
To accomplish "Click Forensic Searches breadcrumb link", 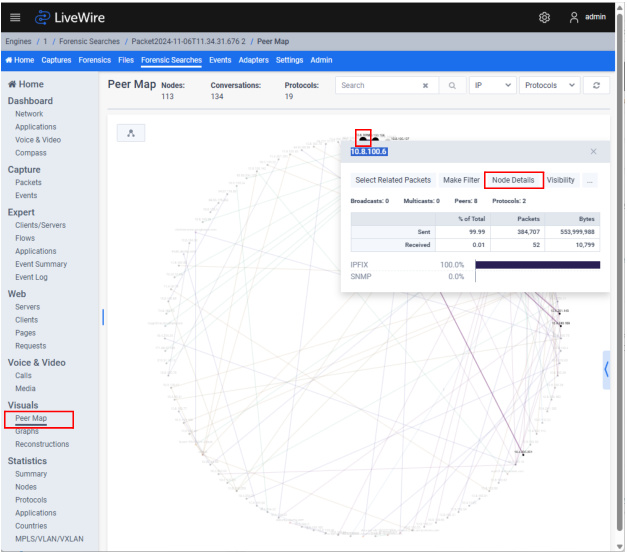I will pyautogui.click(x=90, y=42).
